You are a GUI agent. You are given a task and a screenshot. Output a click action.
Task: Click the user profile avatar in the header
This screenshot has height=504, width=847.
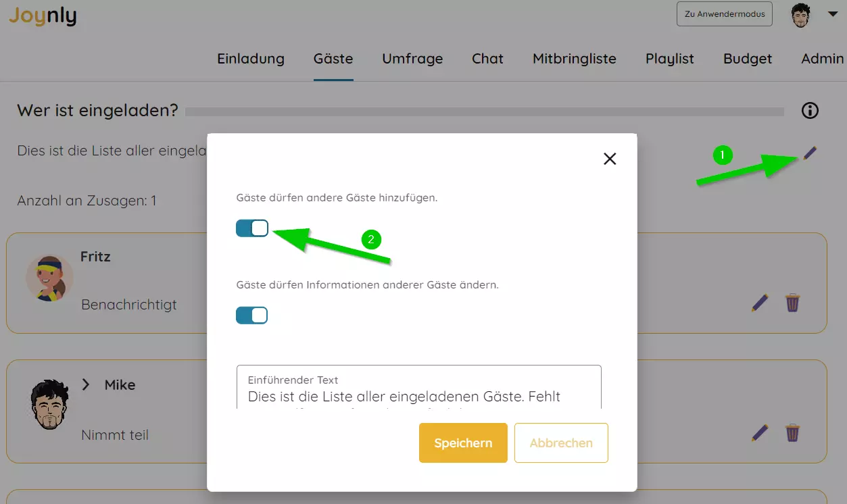[800, 14]
